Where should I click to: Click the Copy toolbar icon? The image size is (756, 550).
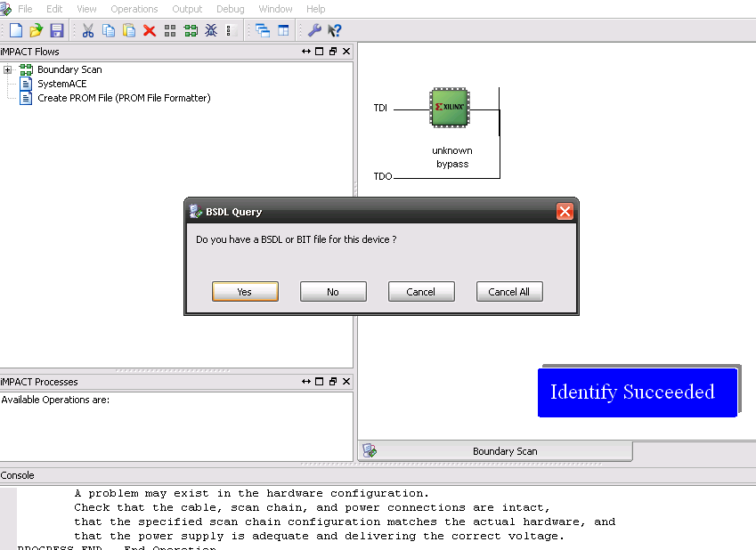click(x=109, y=30)
